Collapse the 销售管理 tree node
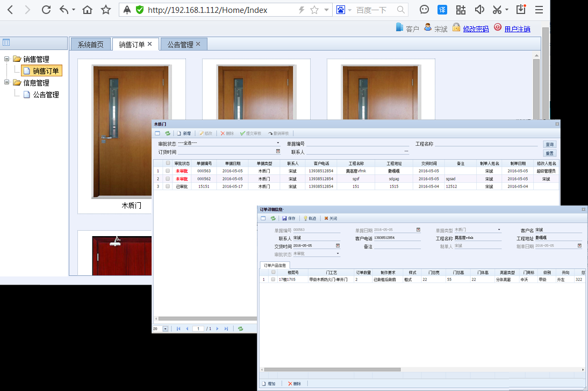Image resolution: width=588 pixels, height=391 pixels. pyautogui.click(x=7, y=59)
